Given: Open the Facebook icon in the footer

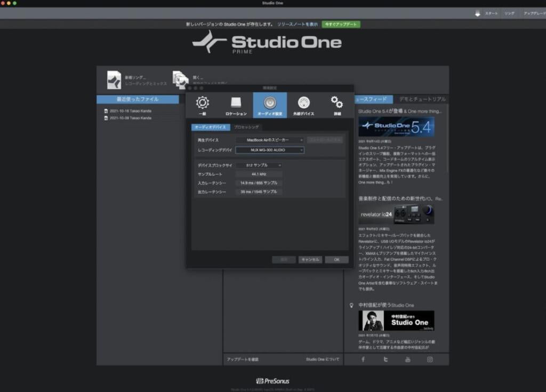Looking at the screenshot, I should 363,359.
